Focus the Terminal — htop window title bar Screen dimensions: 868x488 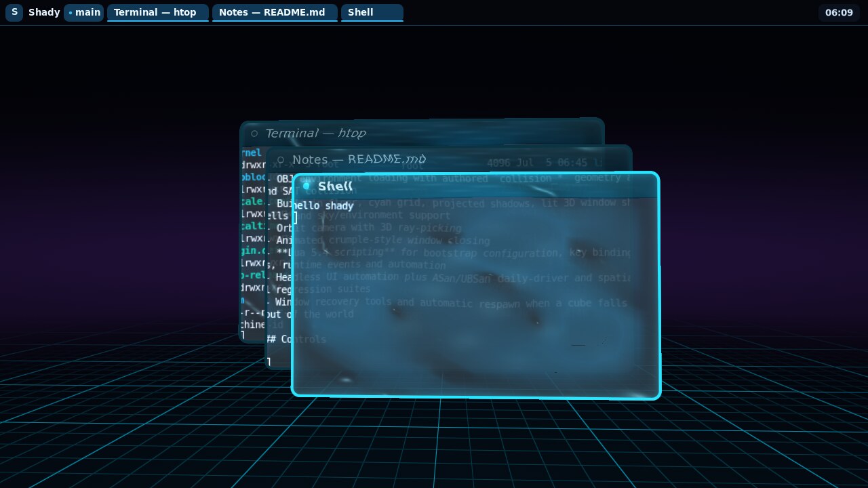pos(422,133)
